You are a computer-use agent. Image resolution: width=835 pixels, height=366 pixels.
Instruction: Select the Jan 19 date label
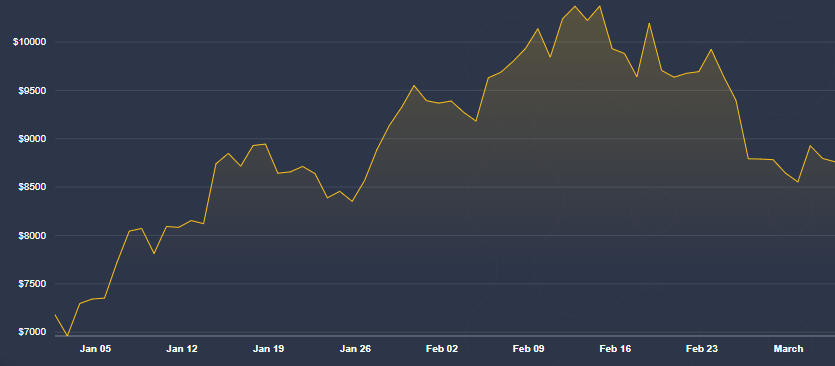tap(268, 349)
